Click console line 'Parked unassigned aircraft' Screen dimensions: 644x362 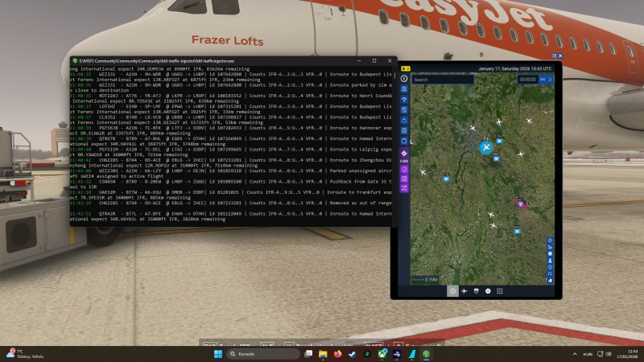point(361,171)
